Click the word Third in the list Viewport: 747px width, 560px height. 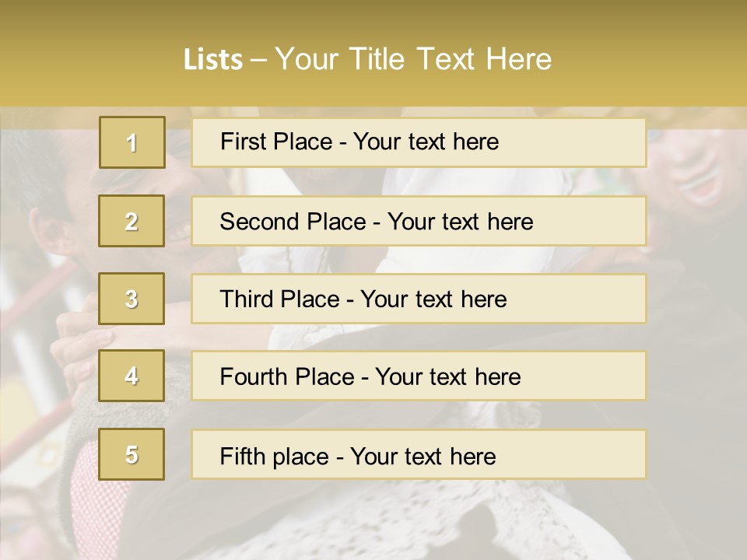tap(247, 299)
